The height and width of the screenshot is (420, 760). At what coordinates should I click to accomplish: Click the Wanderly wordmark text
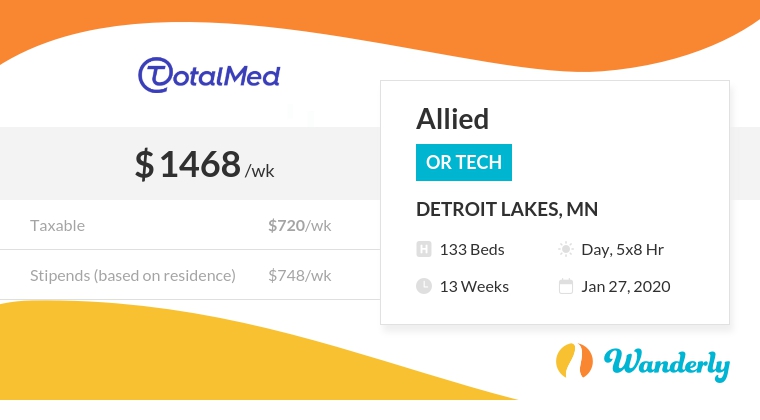666,364
